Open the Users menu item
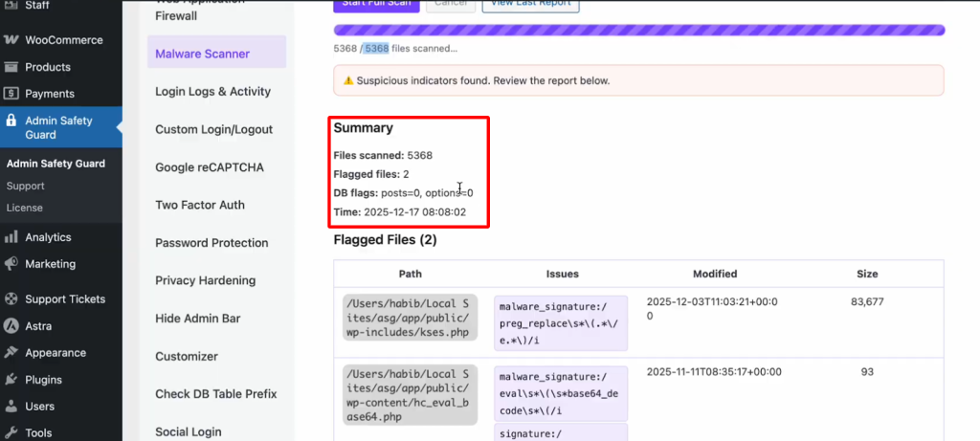The height and width of the screenshot is (441, 980). pyautogui.click(x=39, y=407)
